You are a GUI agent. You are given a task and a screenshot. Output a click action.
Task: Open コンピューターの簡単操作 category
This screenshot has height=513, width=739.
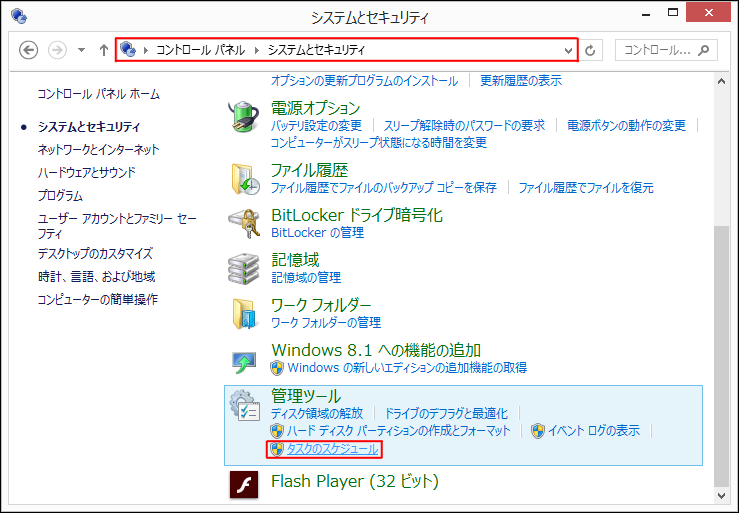pos(98,299)
